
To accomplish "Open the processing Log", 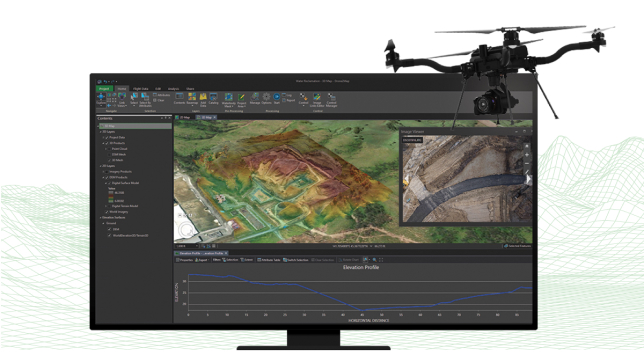I will click(x=287, y=95).
